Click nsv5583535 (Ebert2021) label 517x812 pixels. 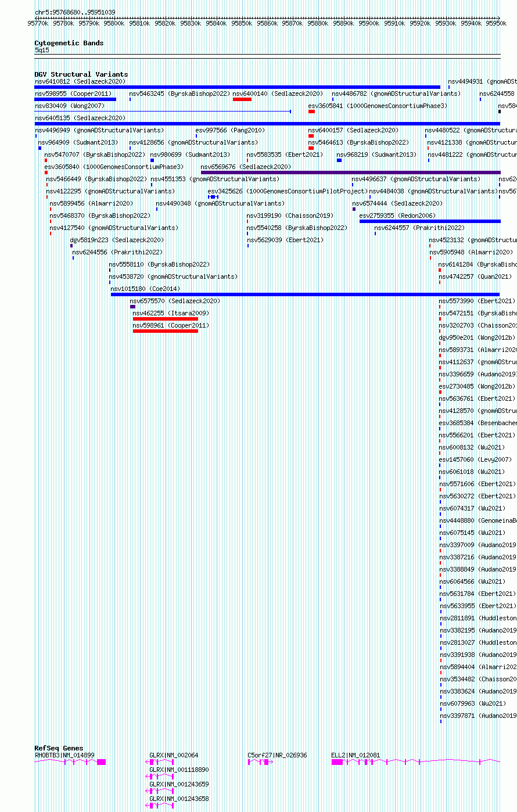[285, 155]
